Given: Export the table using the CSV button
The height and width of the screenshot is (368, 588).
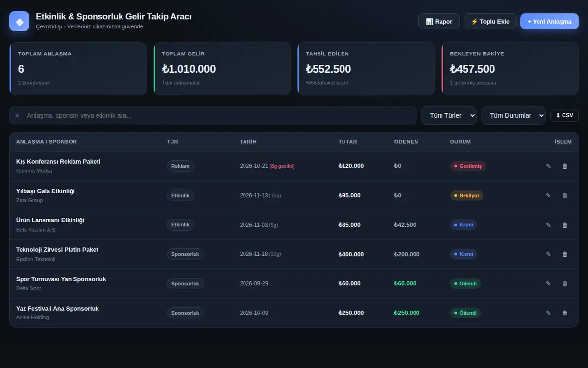Looking at the screenshot, I should coord(564,115).
